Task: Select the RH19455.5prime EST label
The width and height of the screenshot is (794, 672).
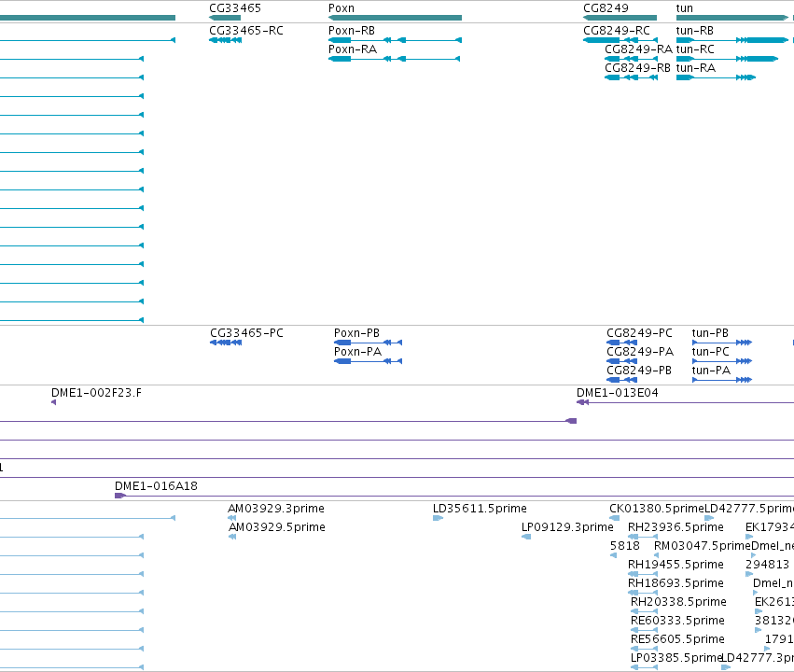Action: click(x=676, y=564)
